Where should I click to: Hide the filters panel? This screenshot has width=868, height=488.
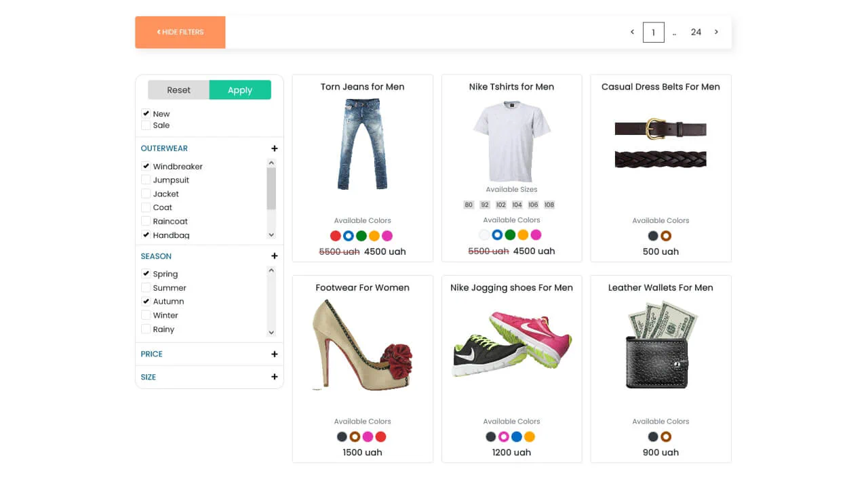click(180, 32)
